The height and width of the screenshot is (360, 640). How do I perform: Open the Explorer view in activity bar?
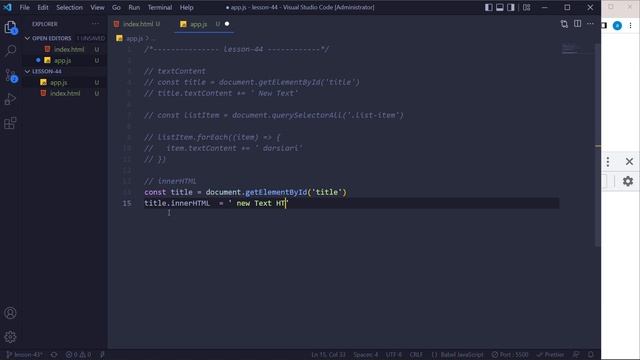10,28
